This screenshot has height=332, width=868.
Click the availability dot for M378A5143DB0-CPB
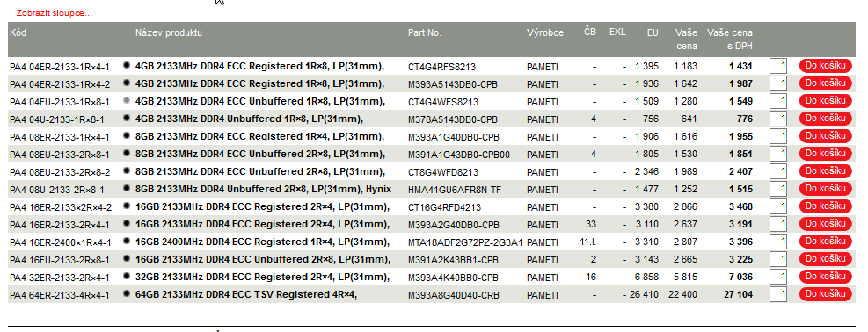(x=127, y=119)
